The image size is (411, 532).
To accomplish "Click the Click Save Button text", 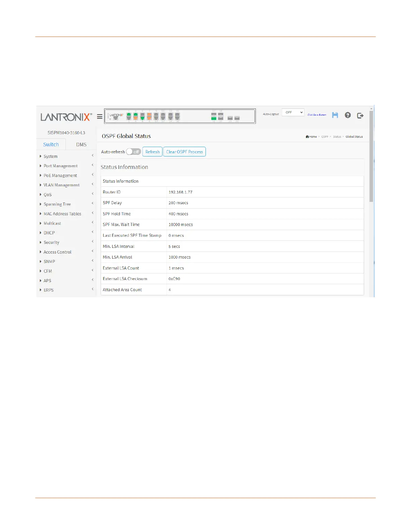I will tap(317, 115).
